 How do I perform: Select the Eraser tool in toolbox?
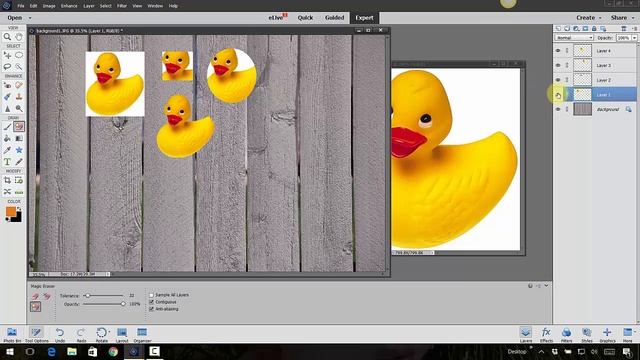19,127
